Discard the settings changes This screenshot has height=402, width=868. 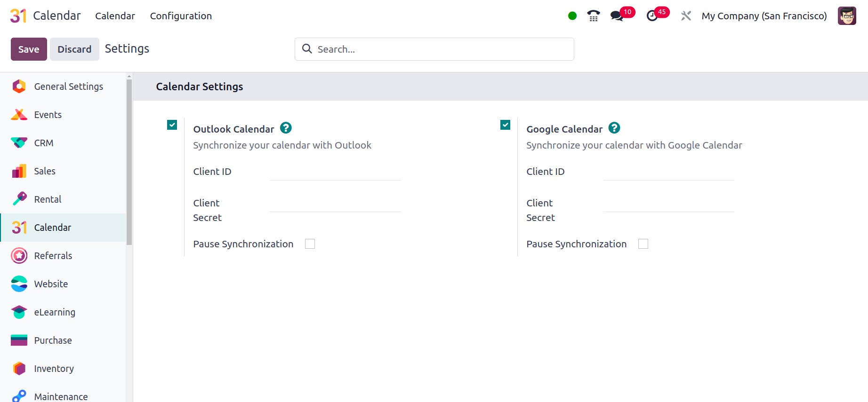point(74,49)
